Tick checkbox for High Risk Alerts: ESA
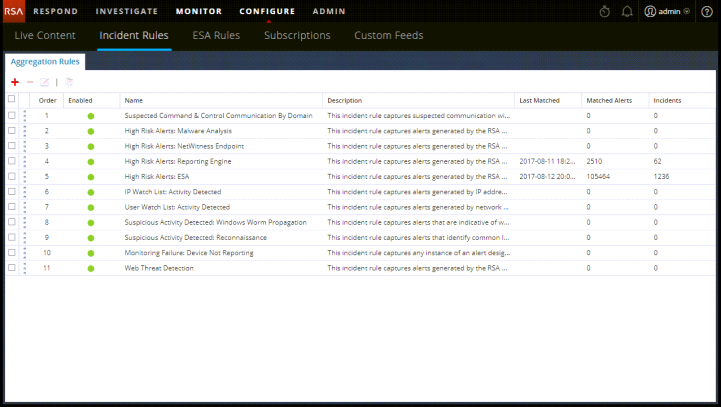Image resolution: width=721 pixels, height=407 pixels. (12, 176)
